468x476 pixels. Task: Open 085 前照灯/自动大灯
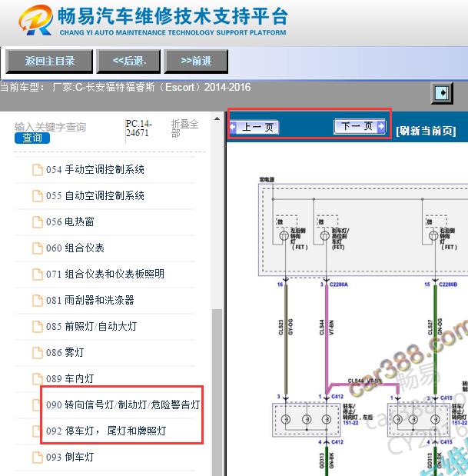[91, 326]
